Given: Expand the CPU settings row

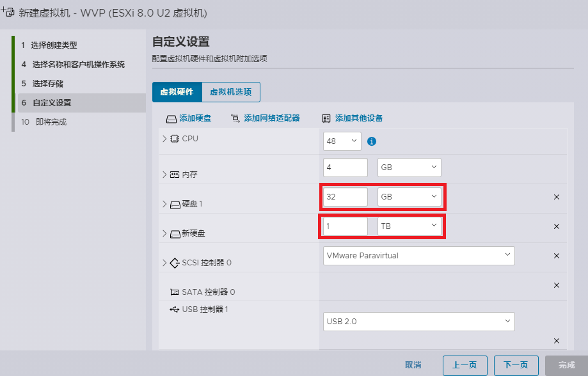Looking at the screenshot, I should pos(164,139).
